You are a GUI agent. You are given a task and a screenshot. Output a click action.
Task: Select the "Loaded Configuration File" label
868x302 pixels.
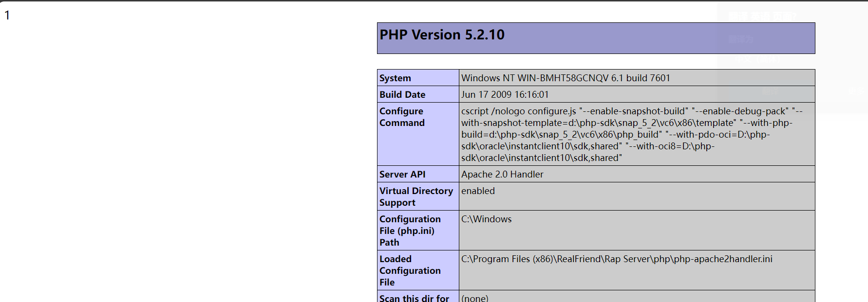tap(410, 271)
